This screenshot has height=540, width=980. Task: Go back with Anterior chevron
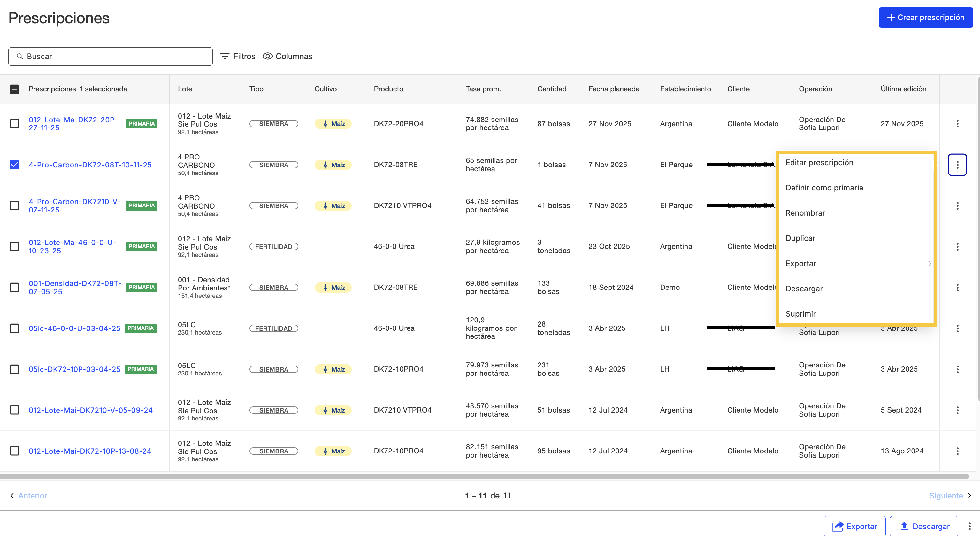tap(12, 496)
